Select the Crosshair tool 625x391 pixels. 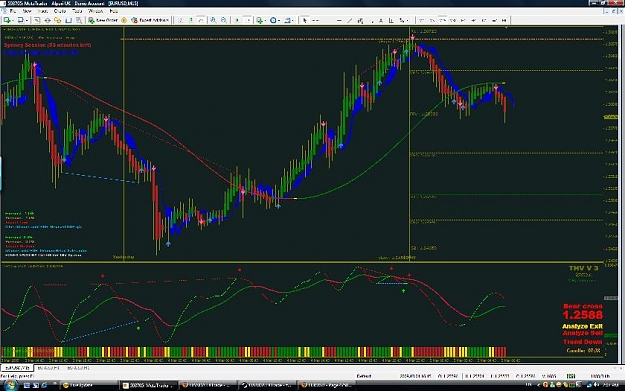[315, 20]
